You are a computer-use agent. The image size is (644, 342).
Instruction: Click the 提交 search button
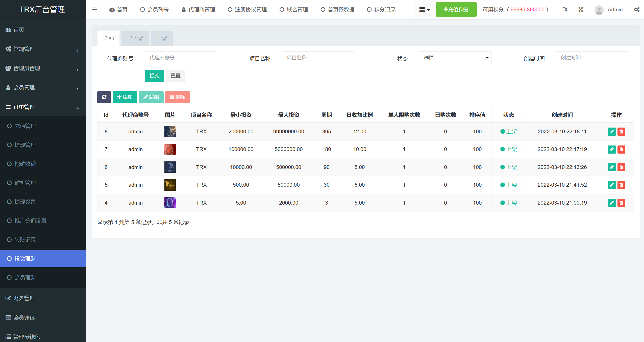(154, 76)
